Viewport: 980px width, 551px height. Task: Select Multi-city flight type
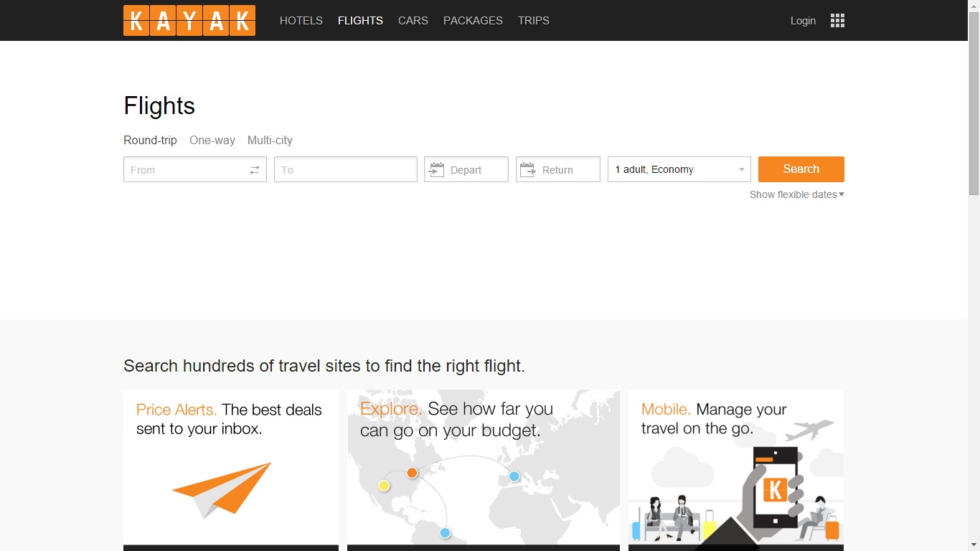click(270, 140)
